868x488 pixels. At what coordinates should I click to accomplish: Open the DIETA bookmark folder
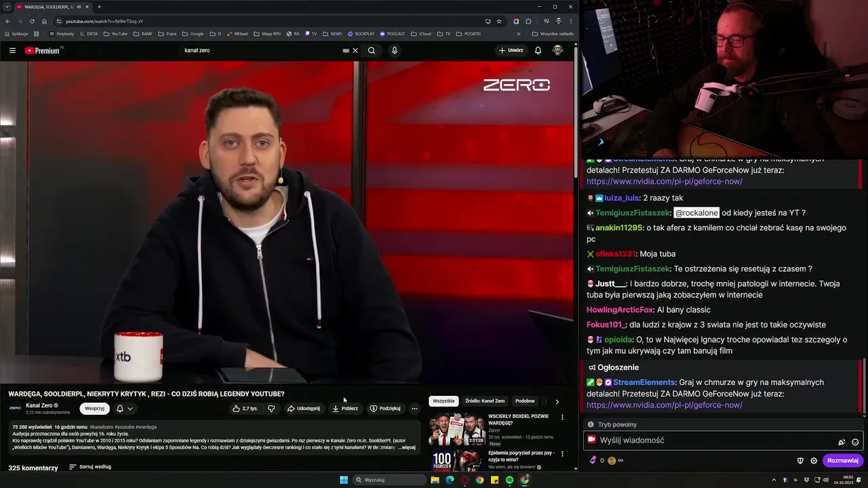pyautogui.click(x=90, y=33)
